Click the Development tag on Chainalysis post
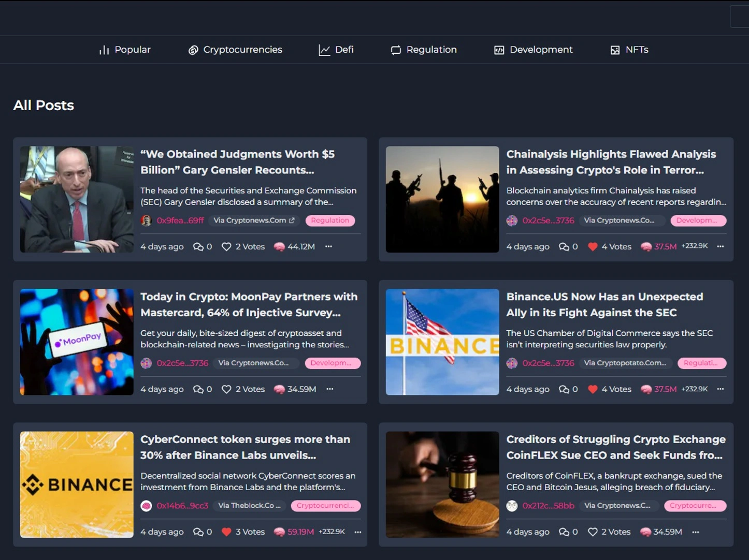This screenshot has width=749, height=560. coord(698,220)
